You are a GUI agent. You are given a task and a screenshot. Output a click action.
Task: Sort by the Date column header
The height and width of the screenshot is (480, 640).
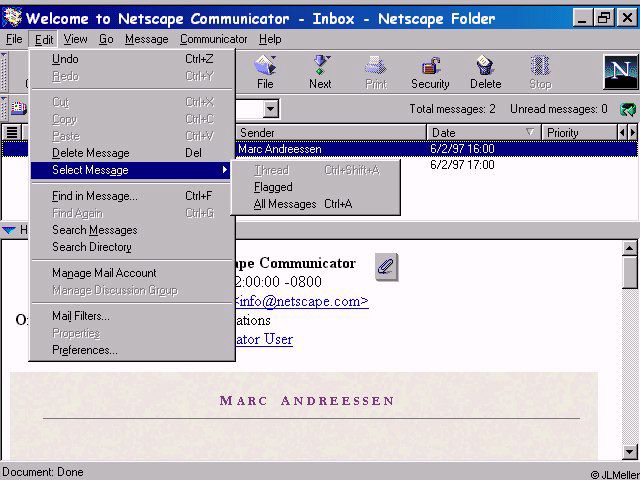484,133
